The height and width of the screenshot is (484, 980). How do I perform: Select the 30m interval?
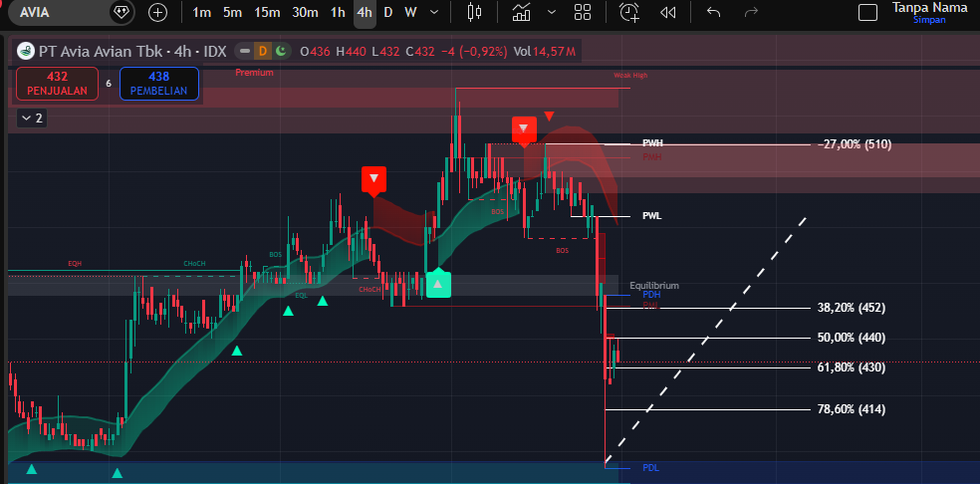coord(305,12)
